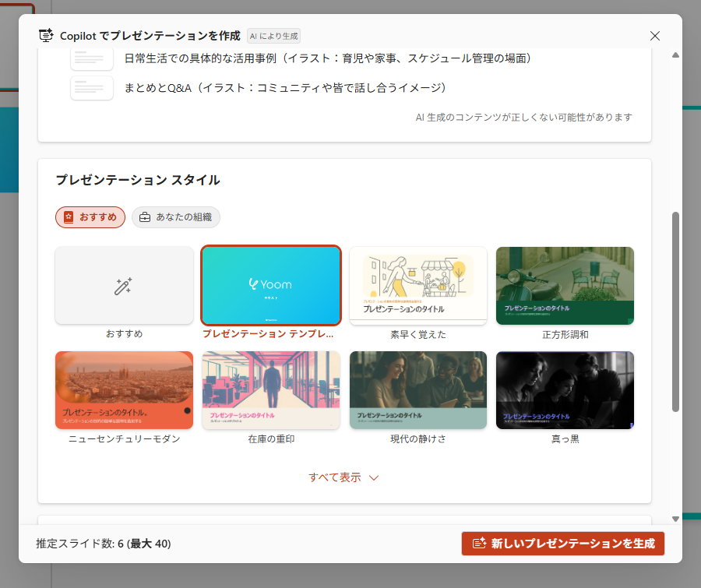Click the scrollbar up arrow
Image resolution: width=701 pixels, height=588 pixels.
pos(675,55)
